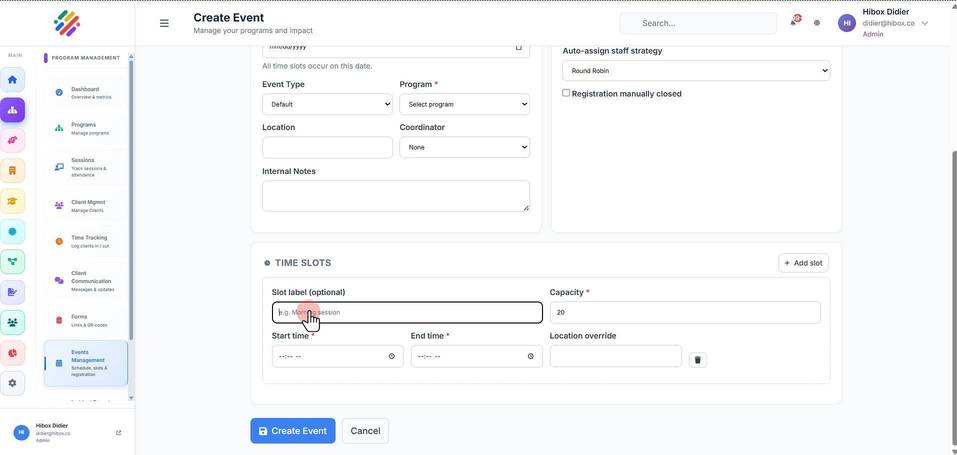Open Auto-assign staff strategy dropdown
Image resolution: width=957 pixels, height=455 pixels.
[x=696, y=70]
